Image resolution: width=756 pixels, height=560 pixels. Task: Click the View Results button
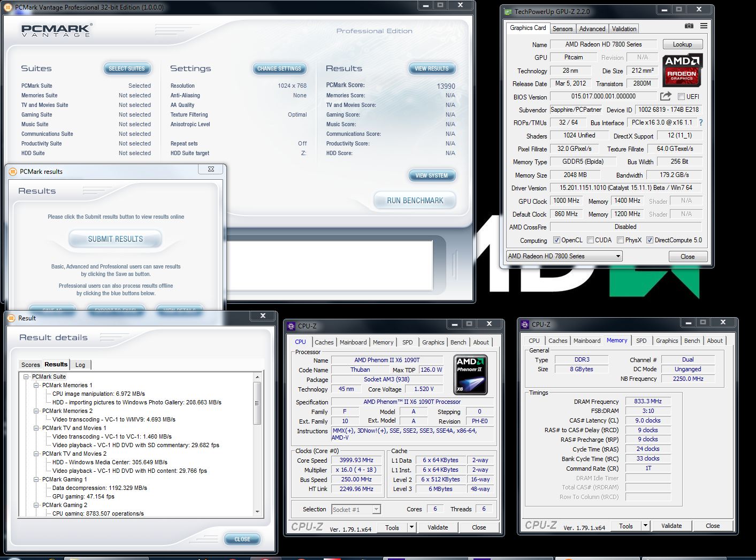pyautogui.click(x=432, y=68)
